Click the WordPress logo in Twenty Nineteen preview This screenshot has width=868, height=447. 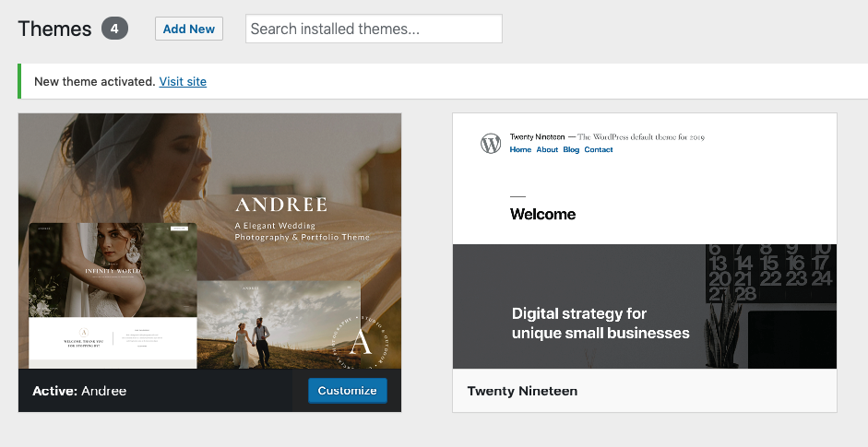[x=491, y=143]
